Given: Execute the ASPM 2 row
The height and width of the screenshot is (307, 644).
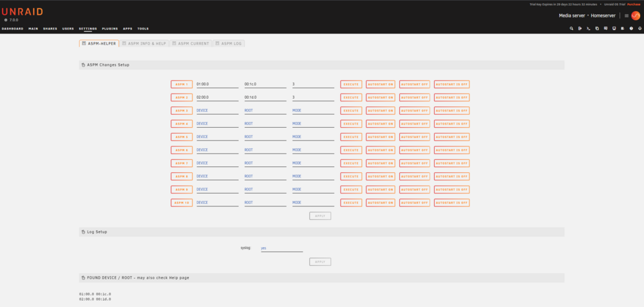Looking at the screenshot, I should (x=351, y=97).
